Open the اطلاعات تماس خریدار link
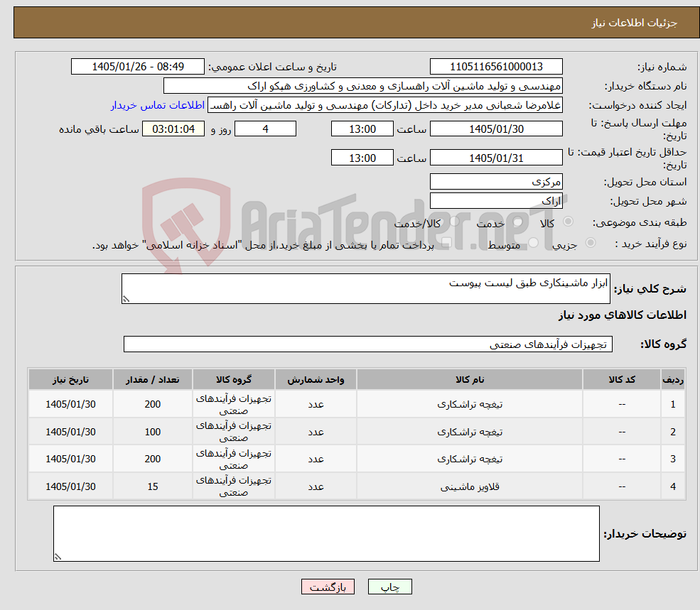Image resolution: width=700 pixels, height=610 pixels. tap(158, 105)
